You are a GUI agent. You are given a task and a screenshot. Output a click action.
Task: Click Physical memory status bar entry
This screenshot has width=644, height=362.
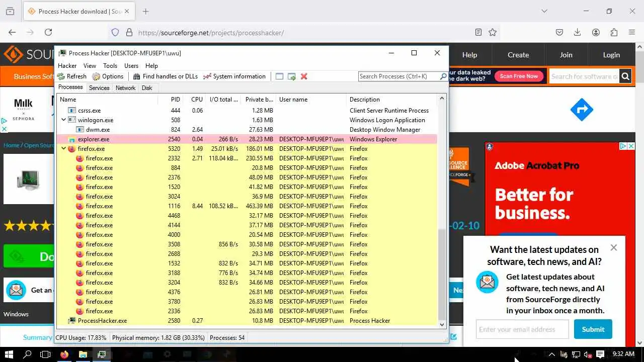point(158,338)
